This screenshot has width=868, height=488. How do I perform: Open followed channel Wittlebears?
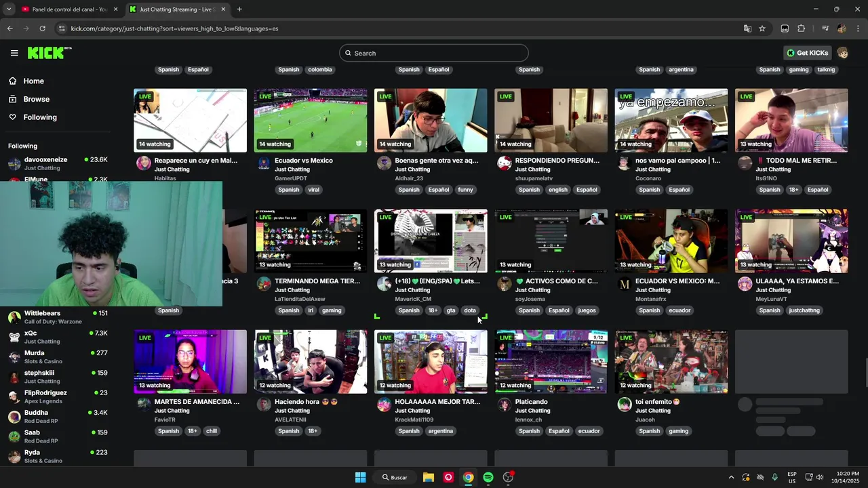[58, 317]
